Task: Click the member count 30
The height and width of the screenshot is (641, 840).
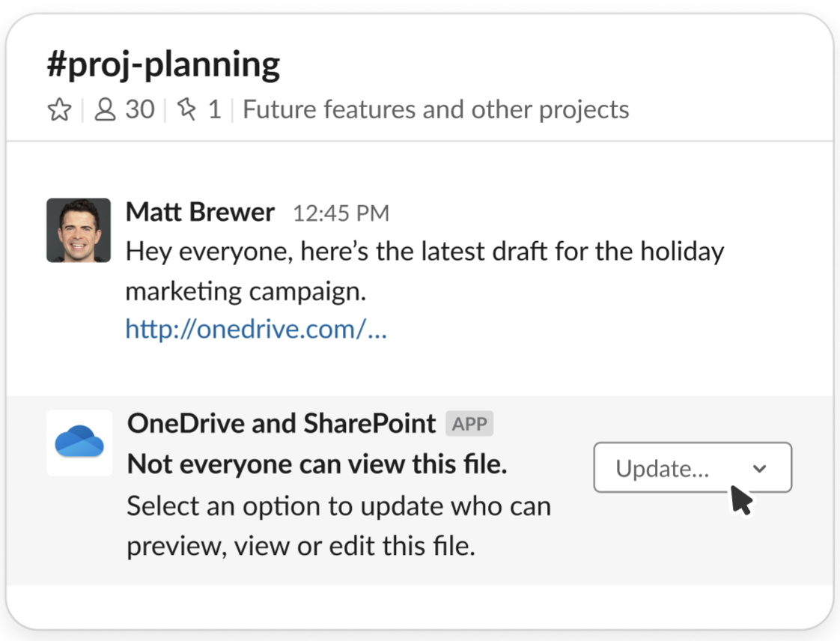Action: 139,110
